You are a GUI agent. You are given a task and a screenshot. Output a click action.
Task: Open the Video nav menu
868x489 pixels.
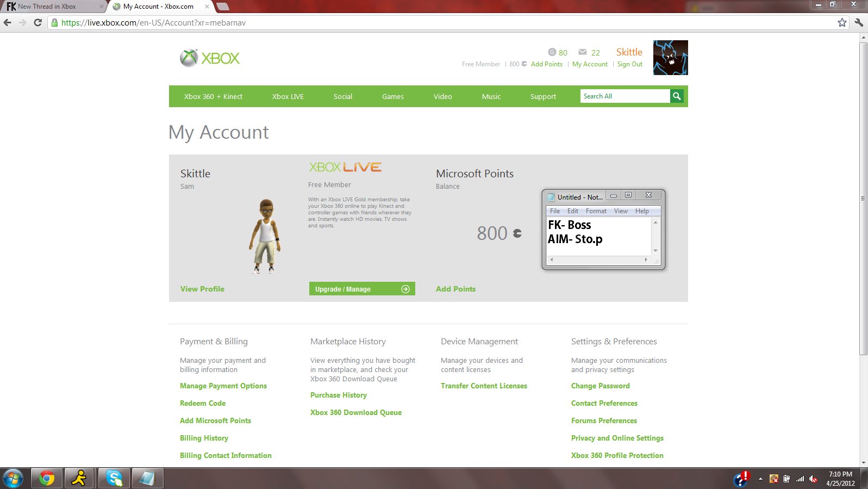click(443, 96)
